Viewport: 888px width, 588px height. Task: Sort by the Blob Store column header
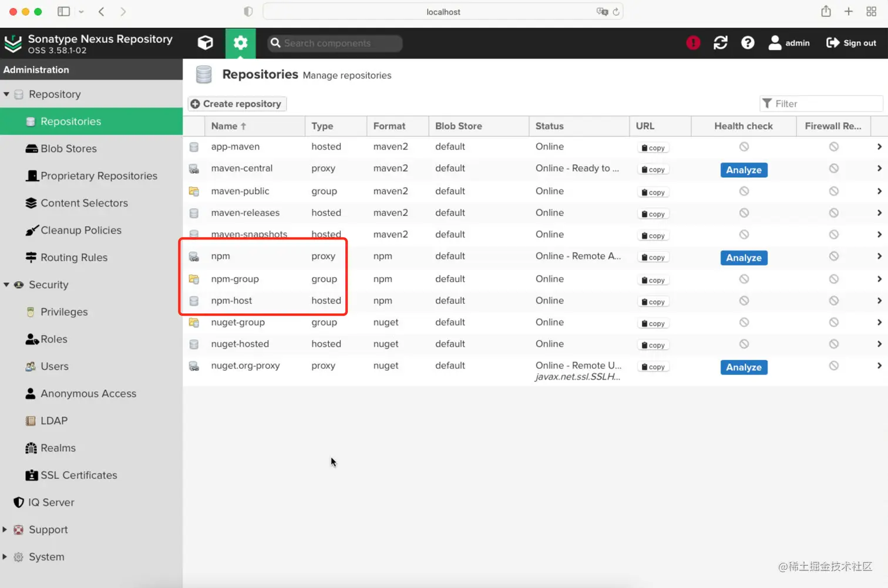[479, 126]
